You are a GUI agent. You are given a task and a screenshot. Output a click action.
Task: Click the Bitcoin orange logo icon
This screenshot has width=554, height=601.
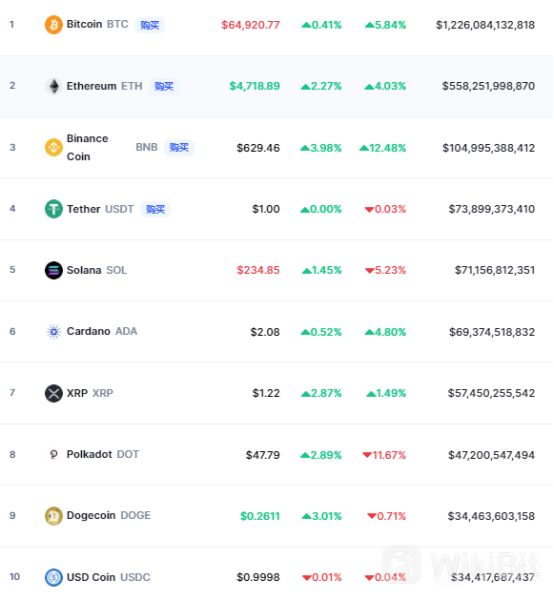[54, 25]
